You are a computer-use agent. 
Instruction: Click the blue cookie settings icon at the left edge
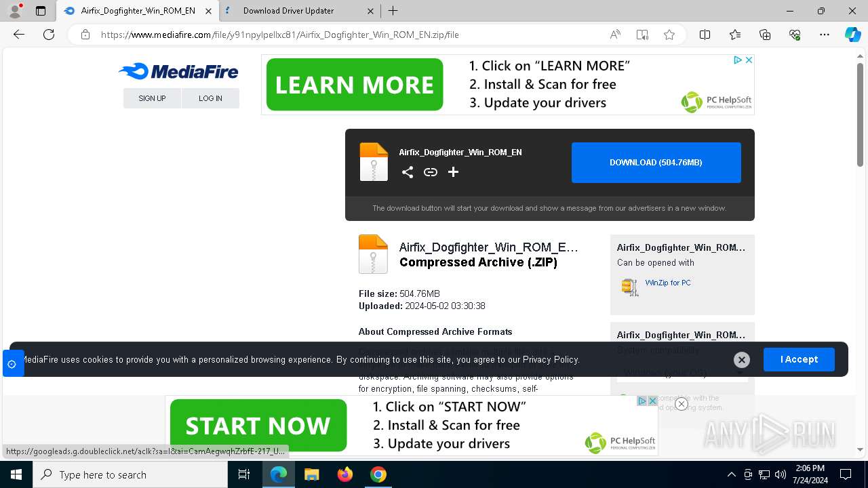(x=12, y=364)
